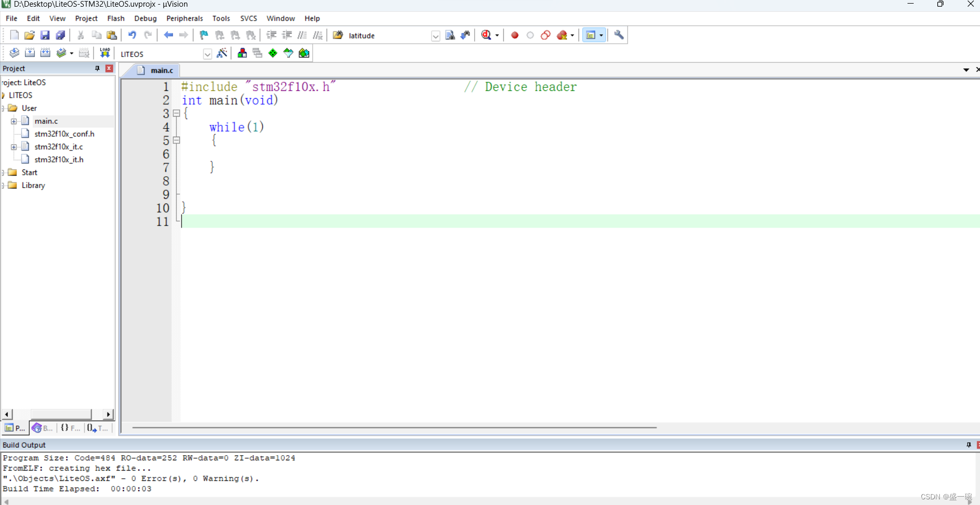Build the LITEOS target
Screen dimensions: 980x505
(30, 53)
